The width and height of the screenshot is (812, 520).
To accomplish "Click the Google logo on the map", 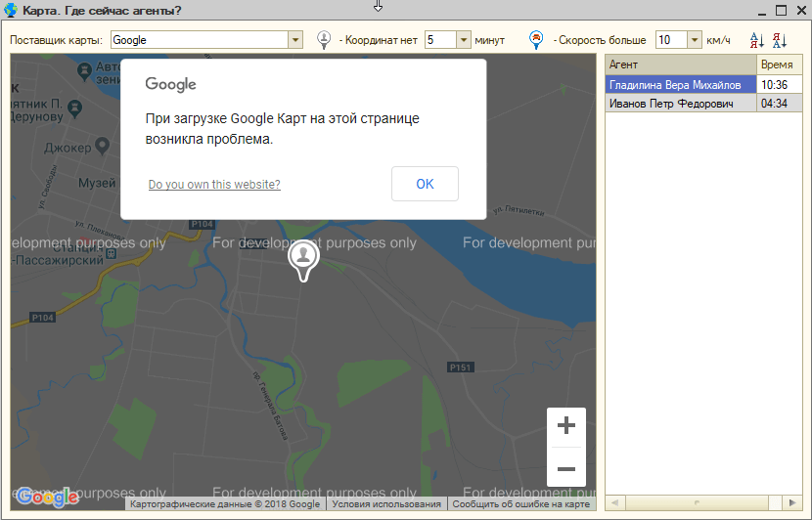I will point(48,498).
